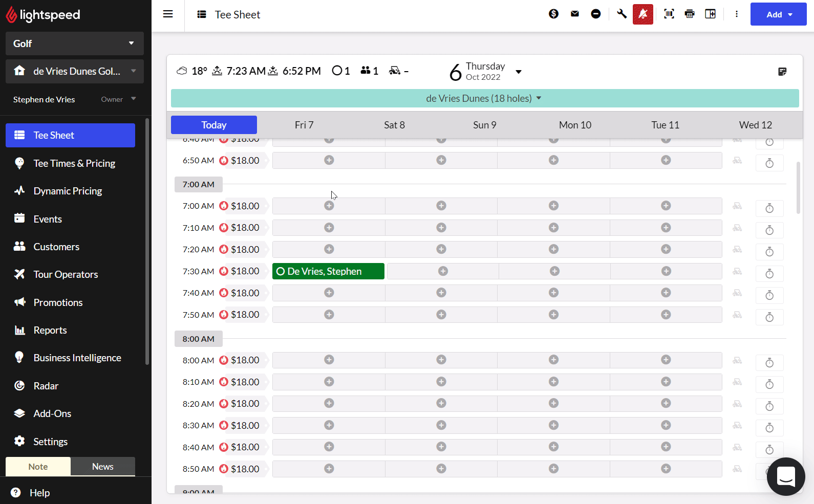Add player in second slot at 7:30 AM

(443, 271)
